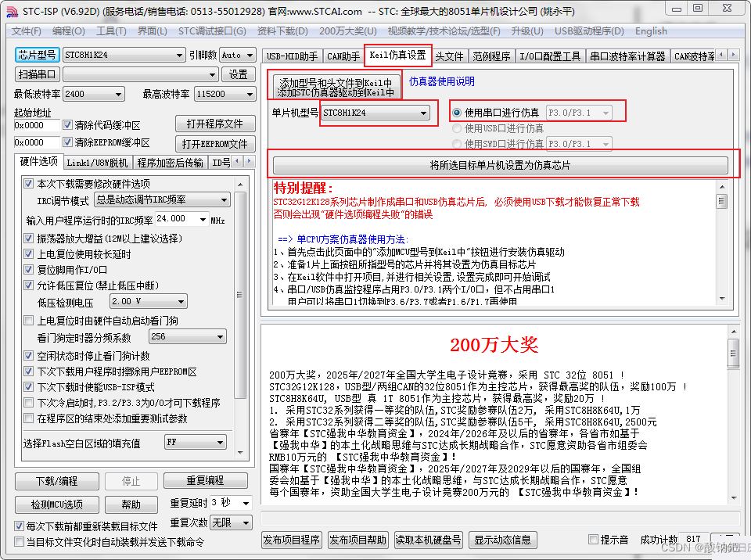Toggle 振荡器放大增益 checkbox

click(x=29, y=238)
